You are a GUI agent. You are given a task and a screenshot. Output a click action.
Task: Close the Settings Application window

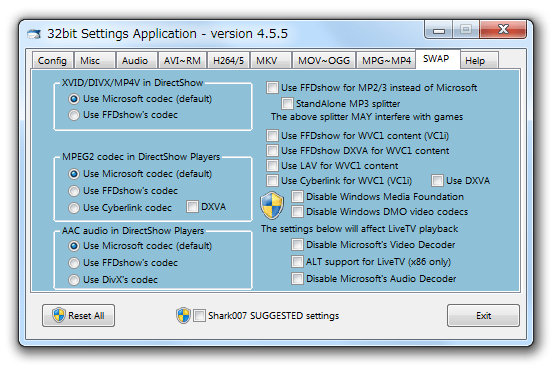(503, 29)
